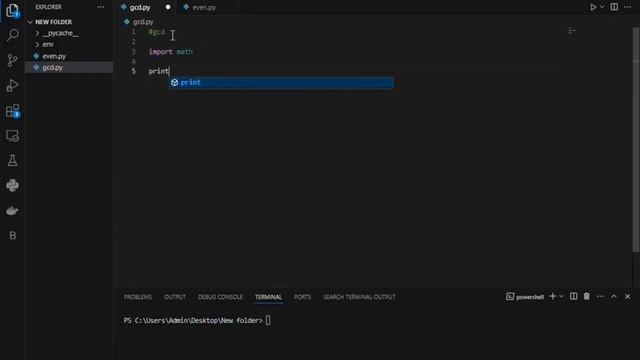640x360 pixels.
Task: Select the TERMINAL panel tab
Action: [268, 297]
